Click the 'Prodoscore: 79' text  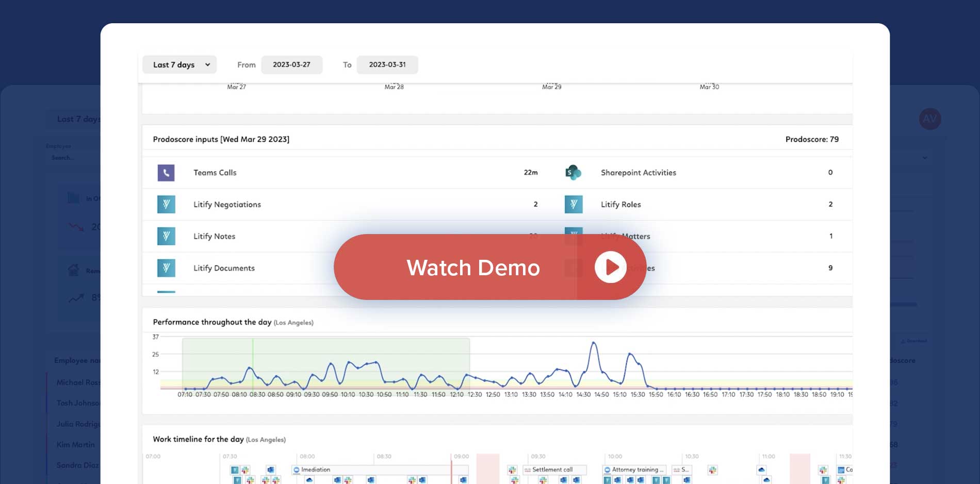pos(812,139)
